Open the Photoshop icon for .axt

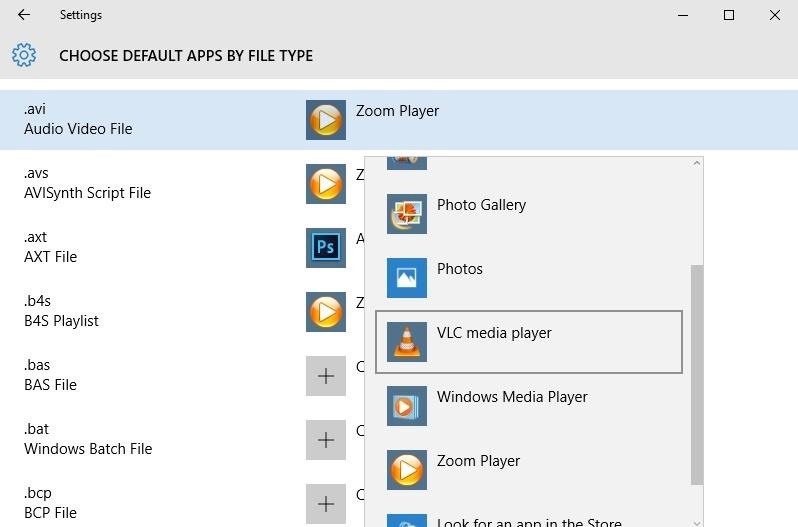pos(326,248)
